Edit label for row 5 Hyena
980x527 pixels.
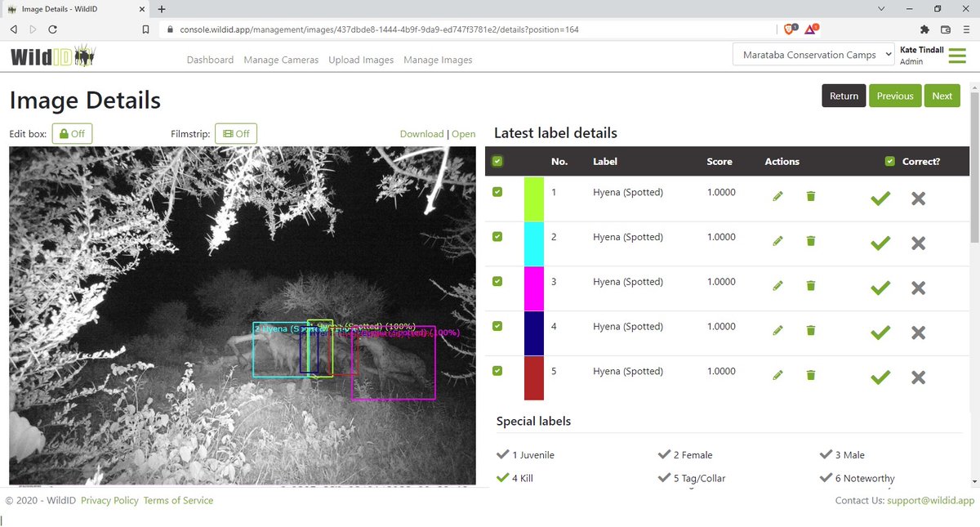[x=777, y=375]
